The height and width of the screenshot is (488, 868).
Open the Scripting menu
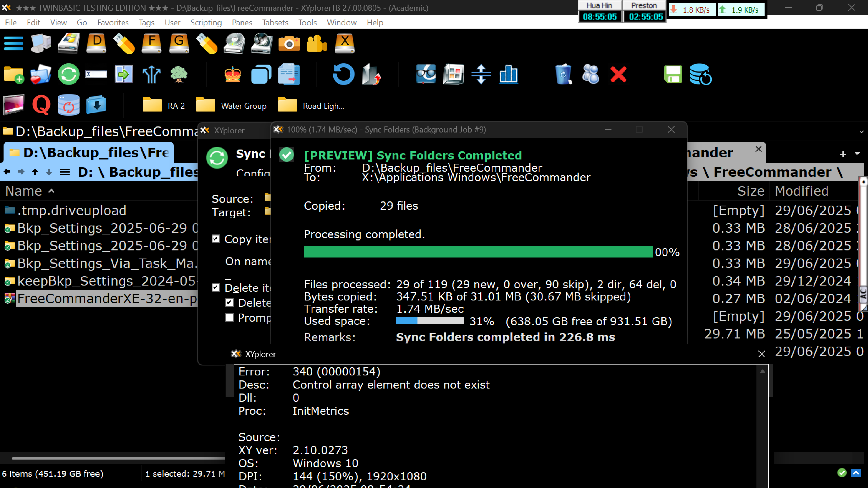205,23
